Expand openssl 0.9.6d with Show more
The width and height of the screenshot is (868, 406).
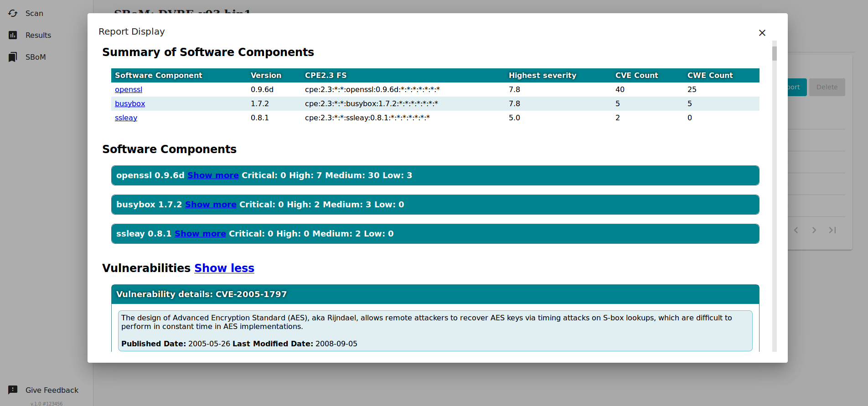(x=213, y=175)
